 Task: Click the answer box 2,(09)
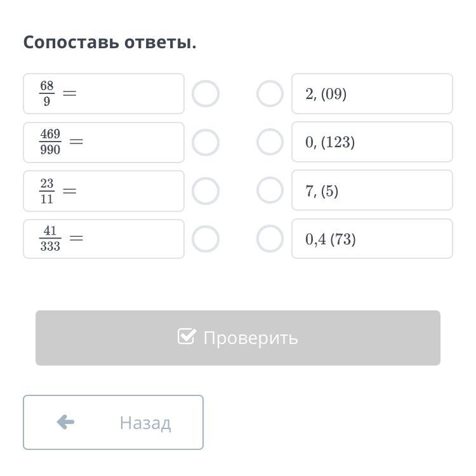(372, 94)
